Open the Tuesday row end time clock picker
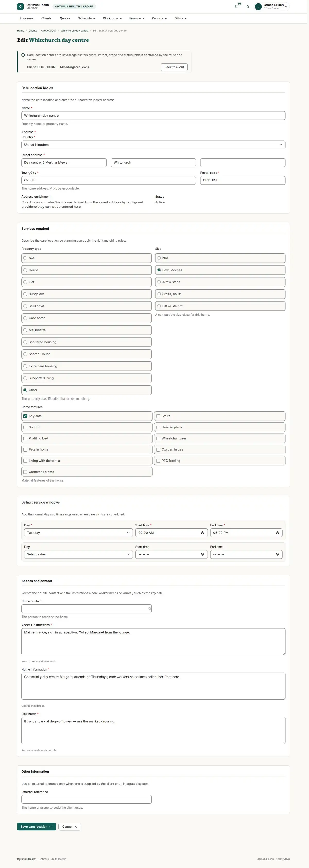Image resolution: width=309 pixels, height=868 pixels. click(x=277, y=533)
